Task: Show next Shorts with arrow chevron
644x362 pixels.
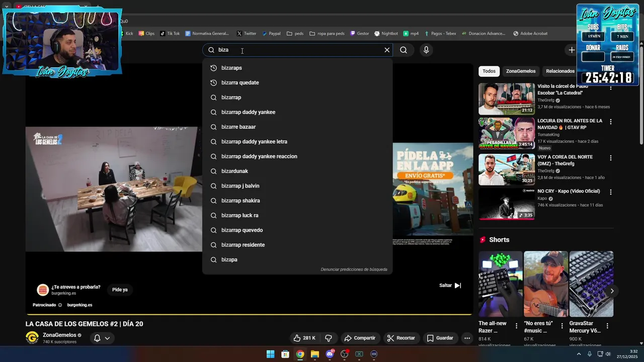Action: [x=612, y=291]
